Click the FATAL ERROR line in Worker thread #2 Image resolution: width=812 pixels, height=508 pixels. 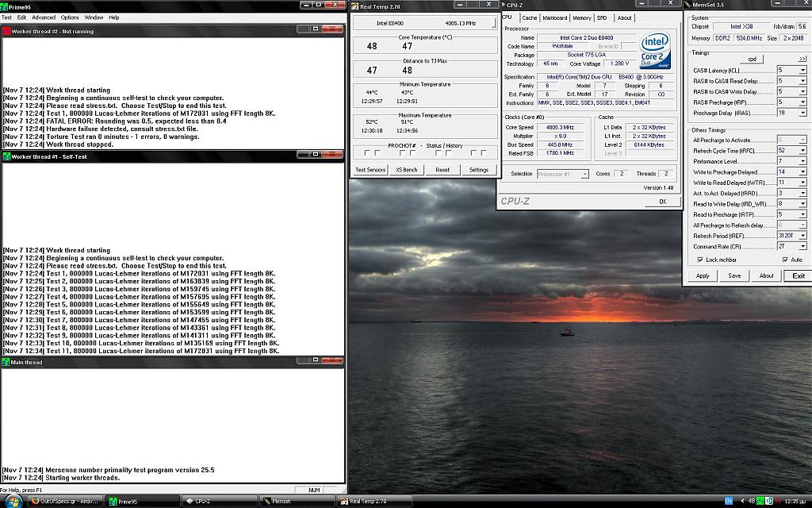(114, 121)
